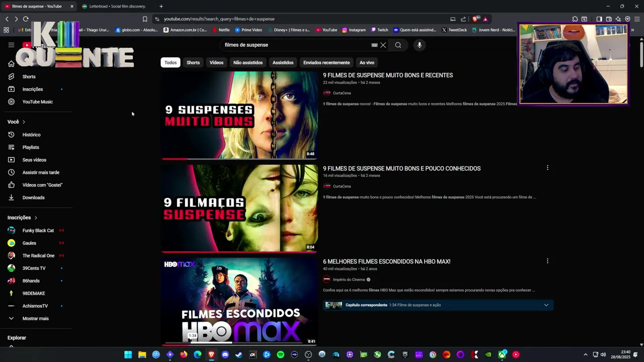Image resolution: width=644 pixels, height=362 pixels.
Task: Expand the Você section chevron
Action: (24, 122)
